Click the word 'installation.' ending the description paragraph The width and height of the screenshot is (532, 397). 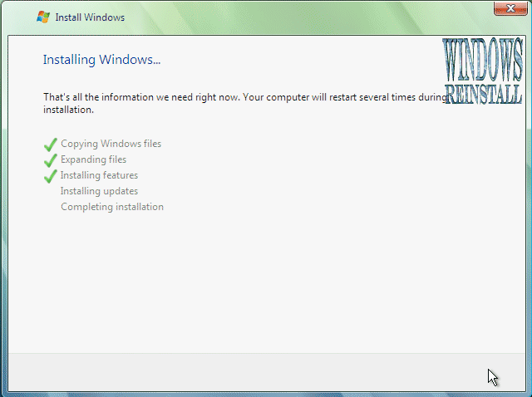point(68,109)
